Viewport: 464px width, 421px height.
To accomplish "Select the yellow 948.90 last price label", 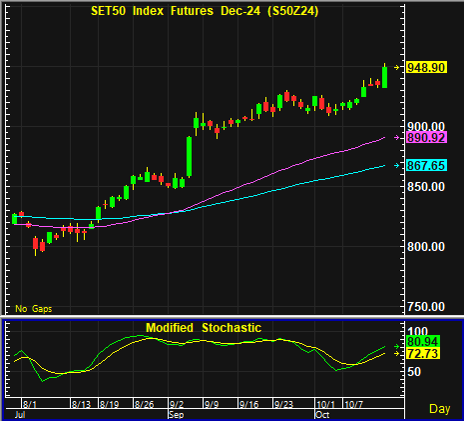I will tap(426, 68).
